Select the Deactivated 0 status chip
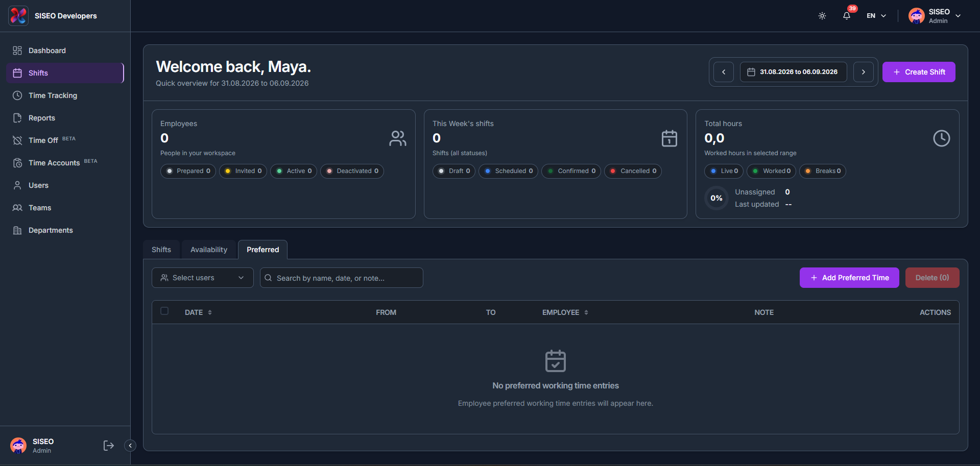The image size is (980, 466). click(x=352, y=171)
